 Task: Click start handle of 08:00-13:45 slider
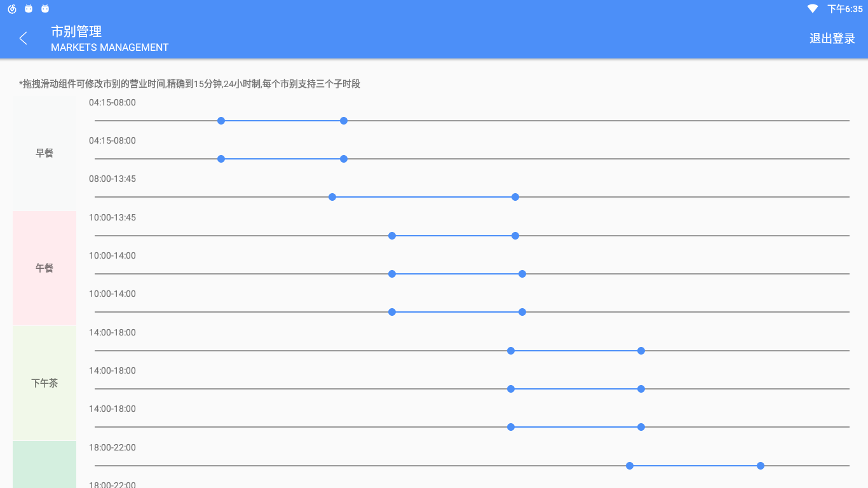(x=332, y=197)
